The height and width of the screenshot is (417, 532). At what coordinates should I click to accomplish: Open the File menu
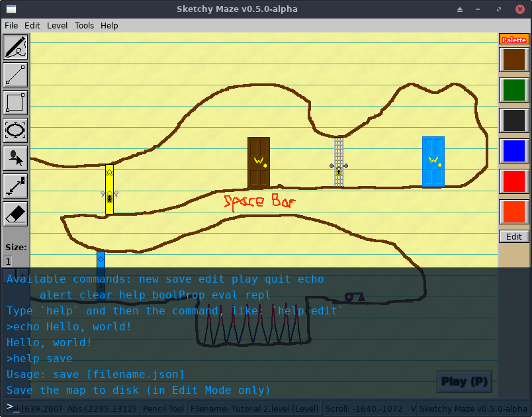[11, 25]
